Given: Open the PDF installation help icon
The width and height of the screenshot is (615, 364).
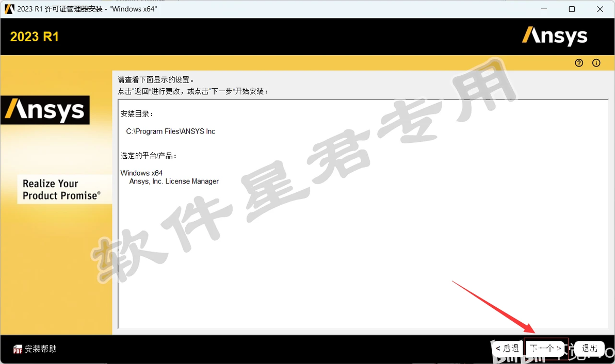Looking at the screenshot, I should pyautogui.click(x=17, y=349).
